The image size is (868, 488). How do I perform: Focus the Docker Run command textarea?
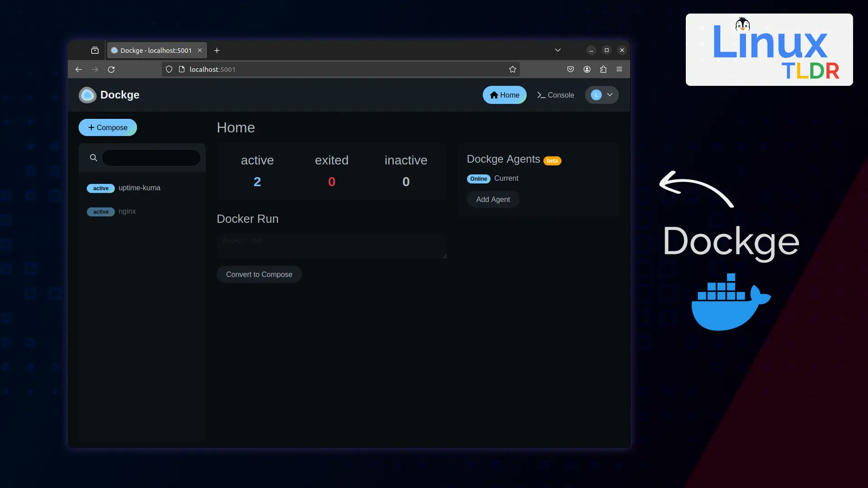point(331,246)
